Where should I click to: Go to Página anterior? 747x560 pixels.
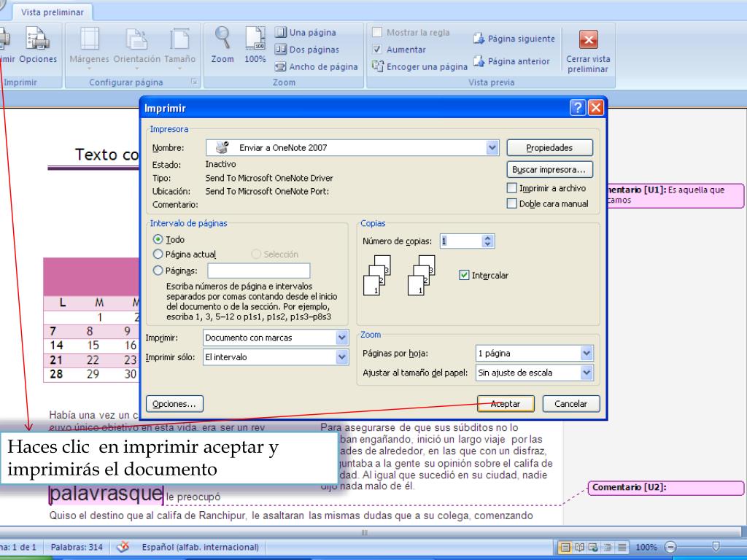pos(511,61)
